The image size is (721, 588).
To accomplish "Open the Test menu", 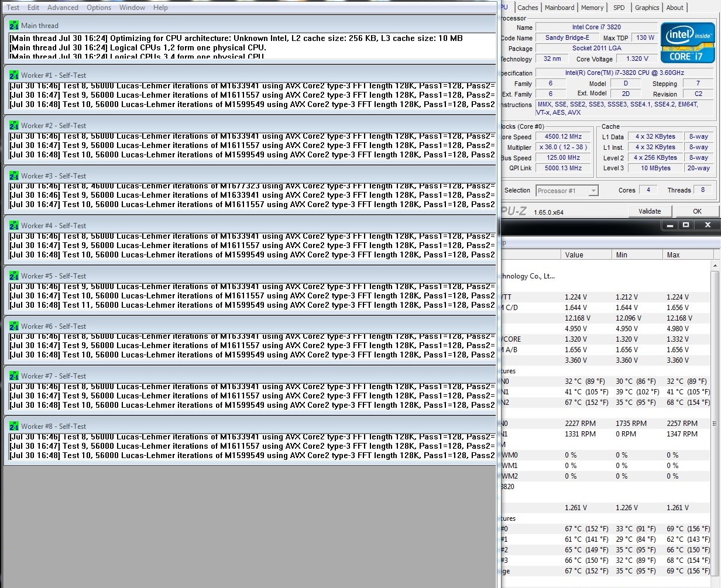I will point(13,8).
